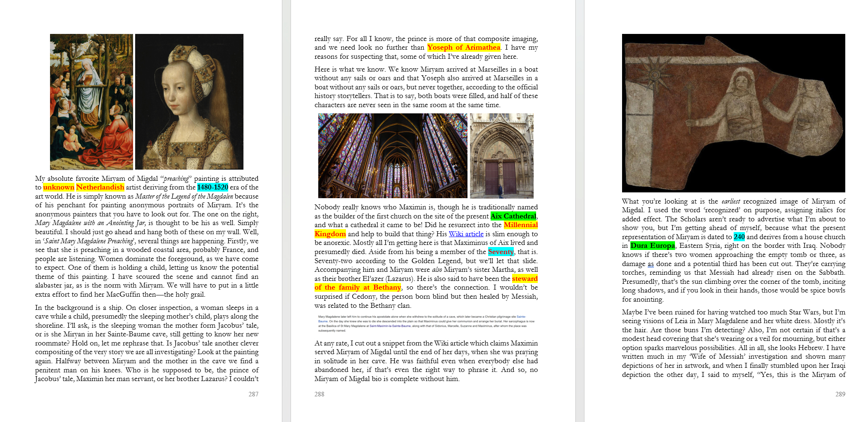Image resolution: width=868 pixels, height=422 pixels.
Task: Click highlighted word 'Netherlandish'
Action: coord(100,187)
